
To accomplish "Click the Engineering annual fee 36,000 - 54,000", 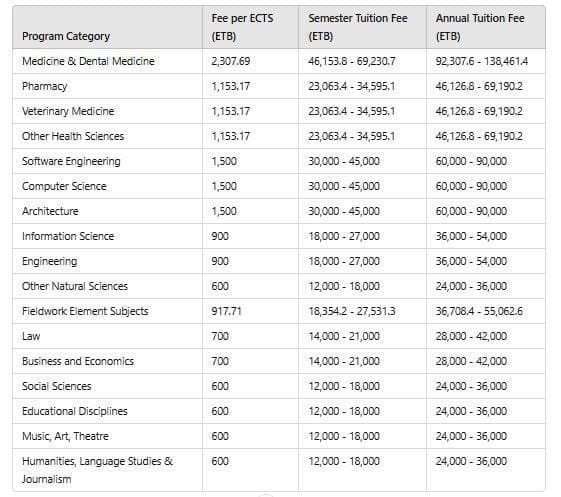I will coord(471,261).
